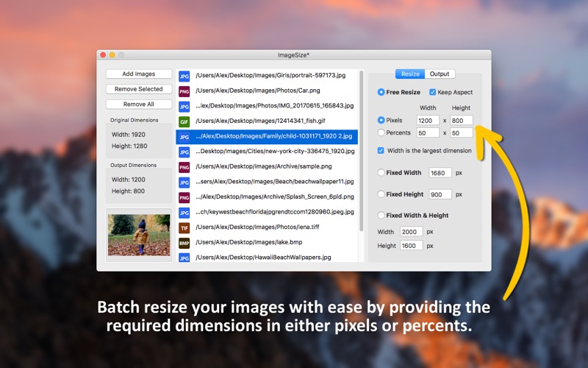Viewport: 588px width, 368px height.
Task: Choose the Fixed Width option
Action: (381, 173)
